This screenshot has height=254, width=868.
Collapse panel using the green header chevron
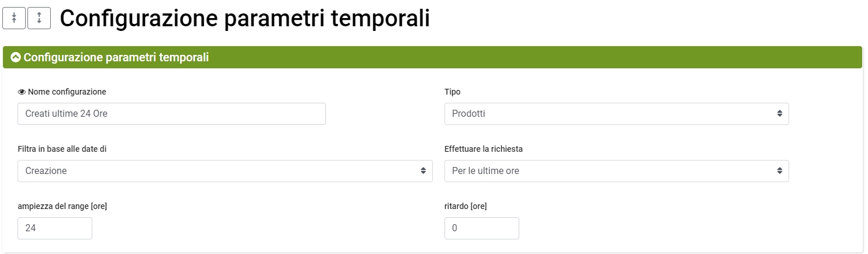pos(16,57)
